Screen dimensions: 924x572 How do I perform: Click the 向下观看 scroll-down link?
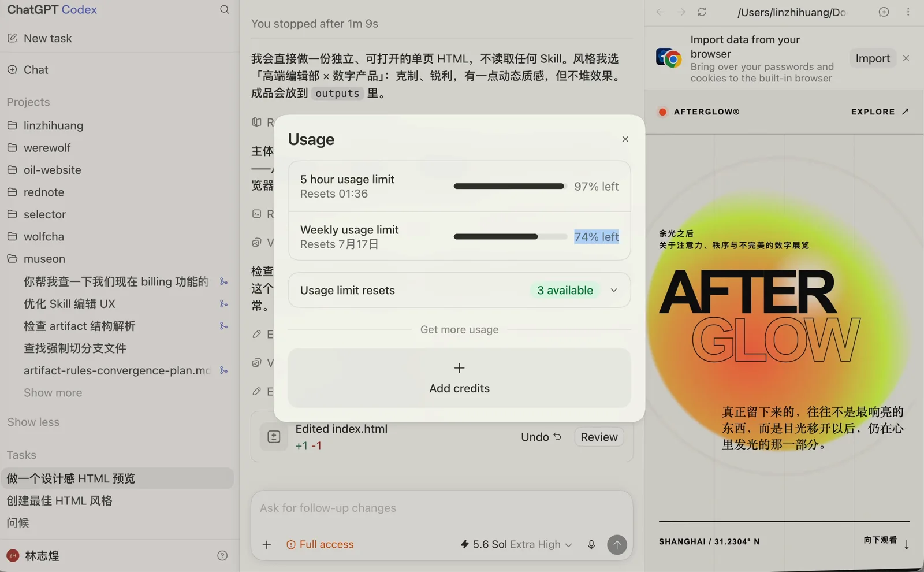tap(887, 541)
